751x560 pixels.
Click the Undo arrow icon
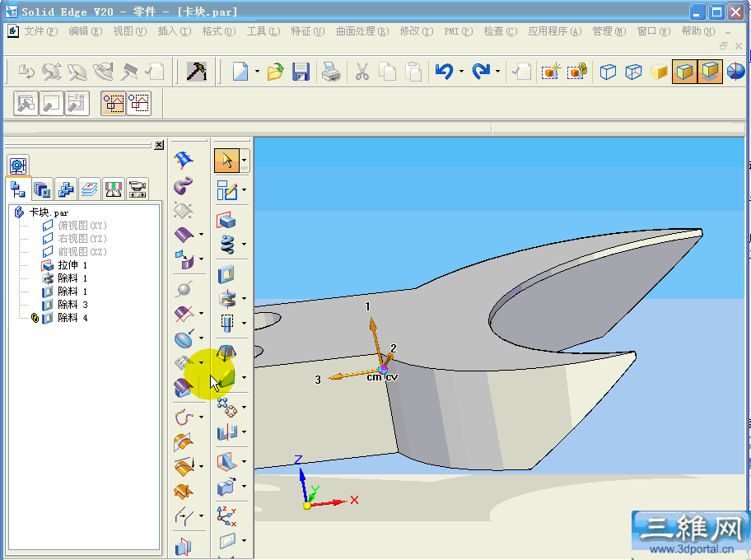click(445, 72)
